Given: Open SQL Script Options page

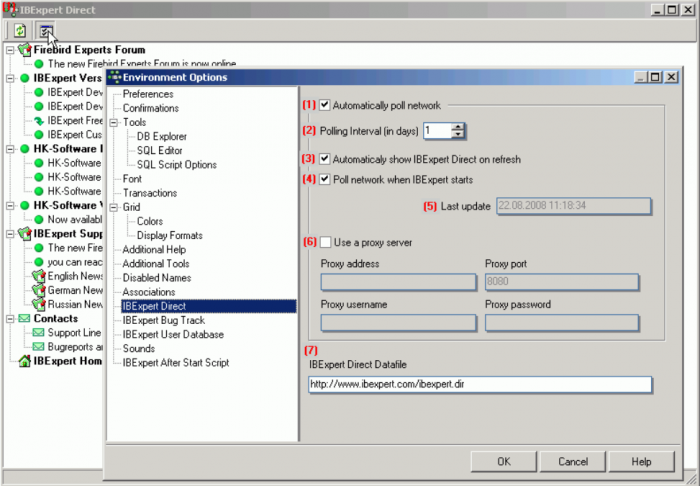Looking at the screenshot, I should (177, 165).
